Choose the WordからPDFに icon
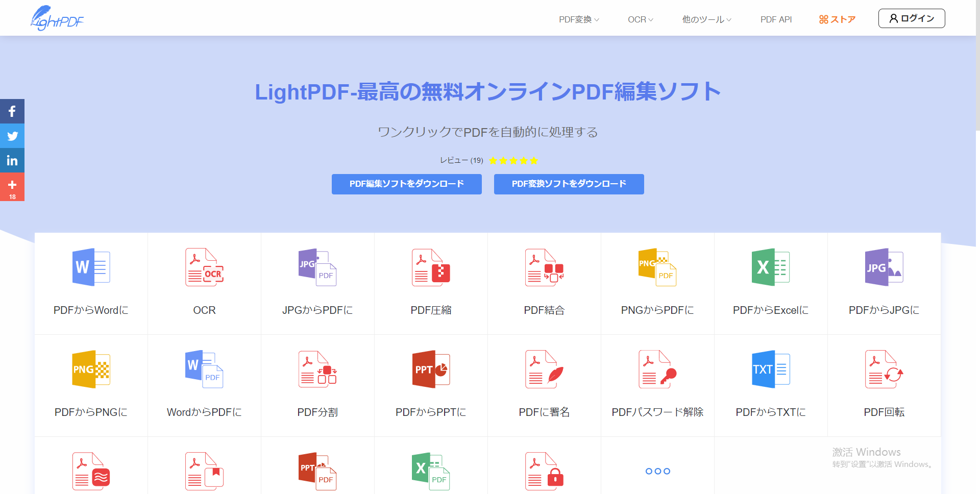 click(x=205, y=369)
